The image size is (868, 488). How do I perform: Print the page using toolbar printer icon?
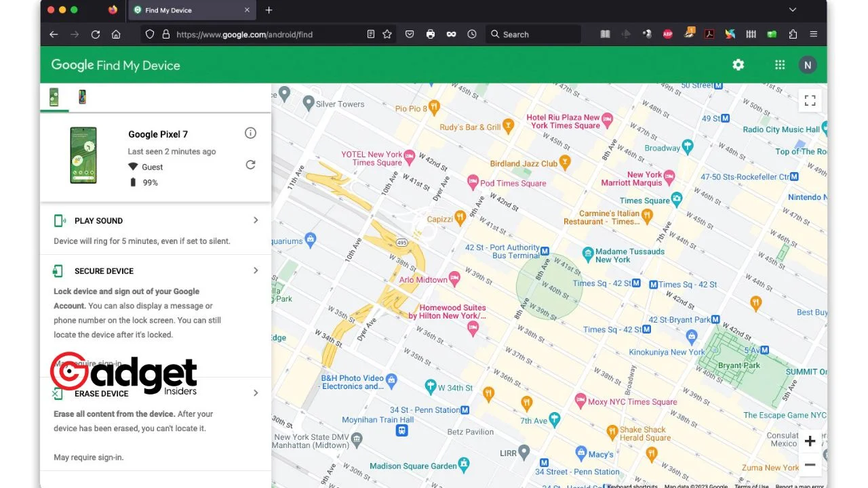pos(431,34)
